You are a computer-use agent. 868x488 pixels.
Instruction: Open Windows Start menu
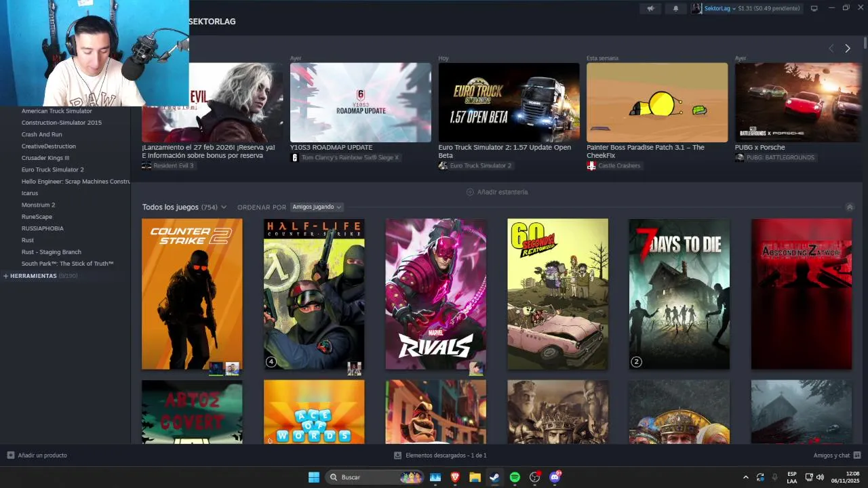click(314, 477)
